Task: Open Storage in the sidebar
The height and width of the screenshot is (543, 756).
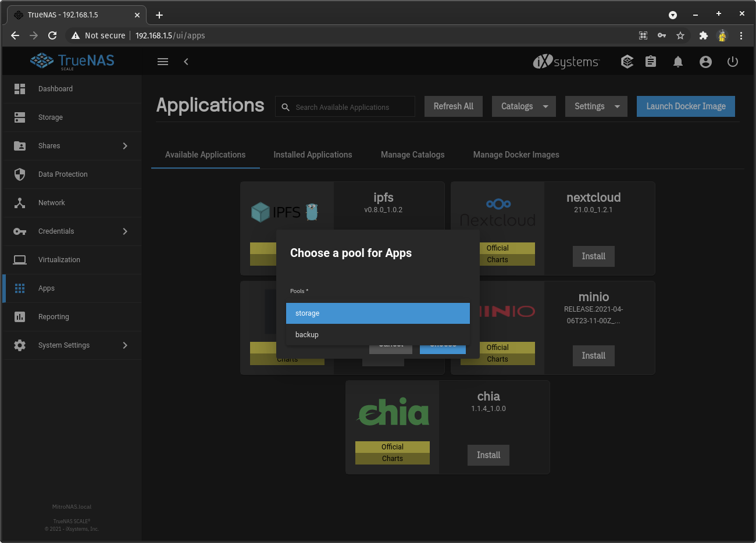Action: point(72,117)
